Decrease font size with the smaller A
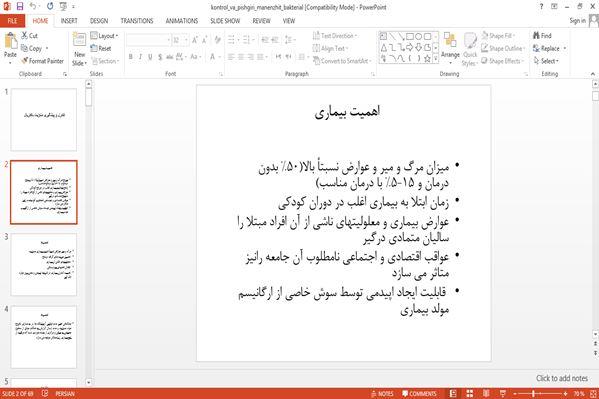 (204, 40)
